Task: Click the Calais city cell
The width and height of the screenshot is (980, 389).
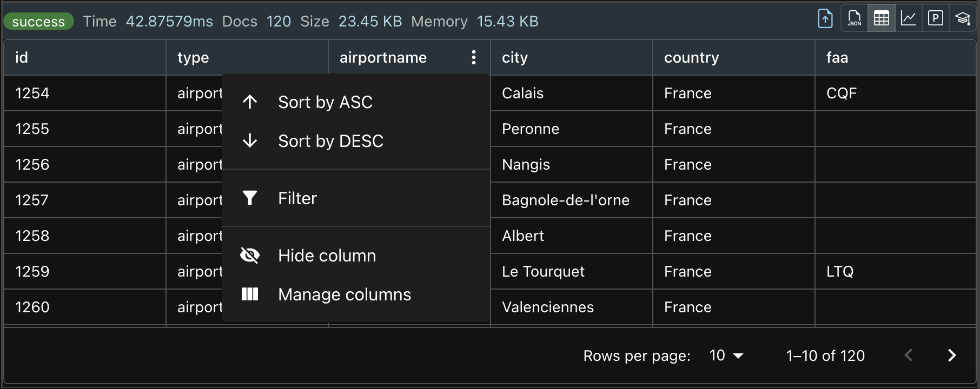Action: (572, 93)
